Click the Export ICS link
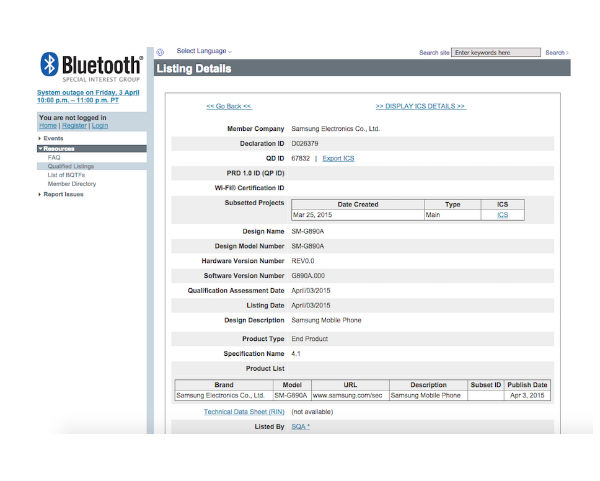 338,158
